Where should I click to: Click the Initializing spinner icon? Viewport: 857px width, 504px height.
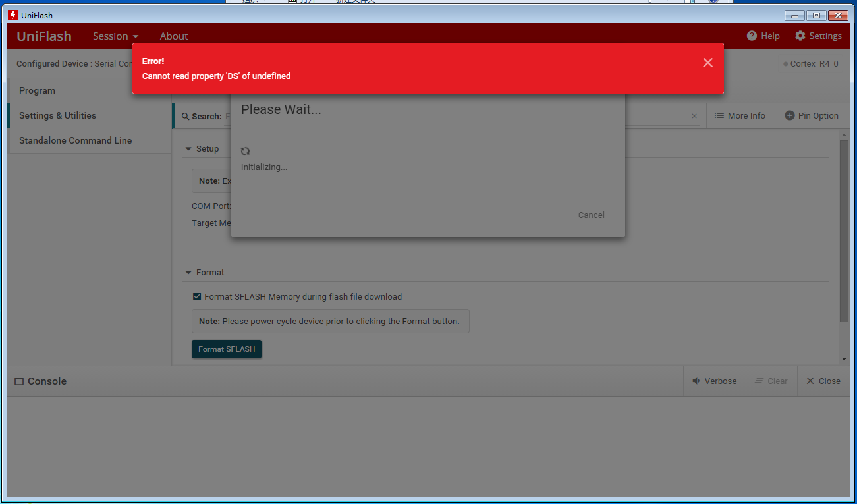click(x=246, y=151)
